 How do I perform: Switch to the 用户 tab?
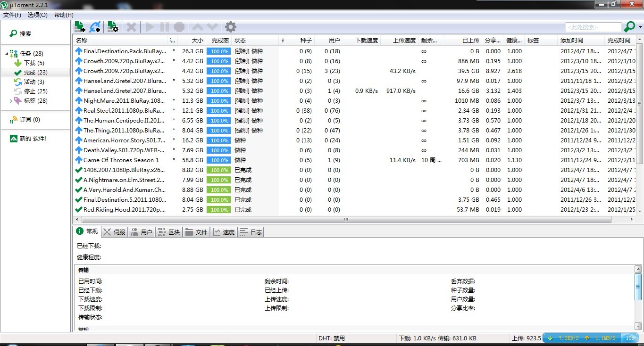click(142, 232)
